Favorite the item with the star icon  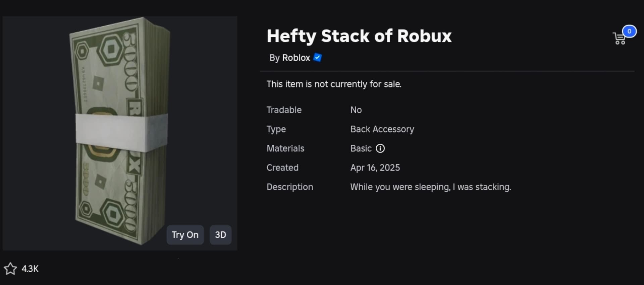point(10,269)
